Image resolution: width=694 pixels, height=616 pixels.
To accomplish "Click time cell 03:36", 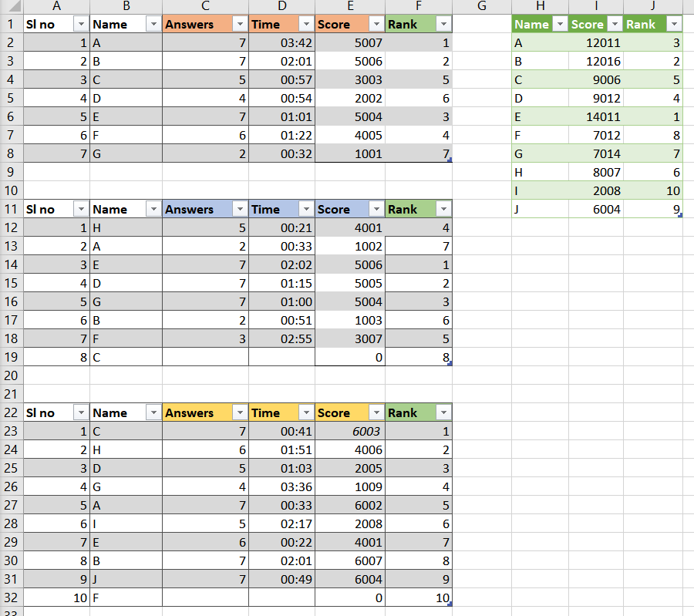I will [x=282, y=486].
